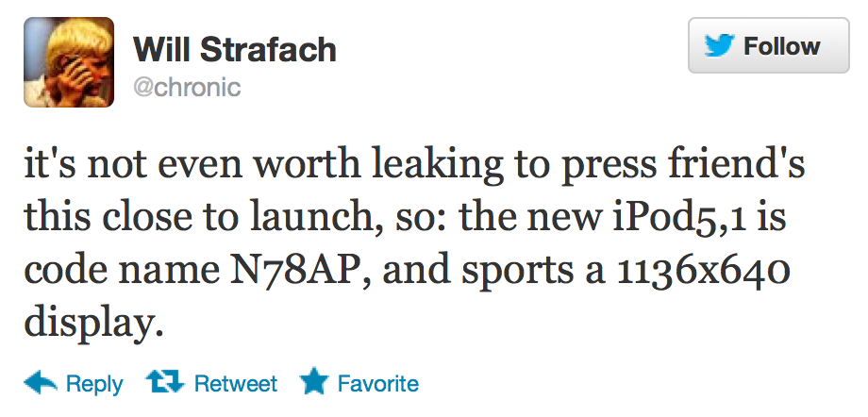
Task: Click the Favorite star icon
Action: (312, 382)
